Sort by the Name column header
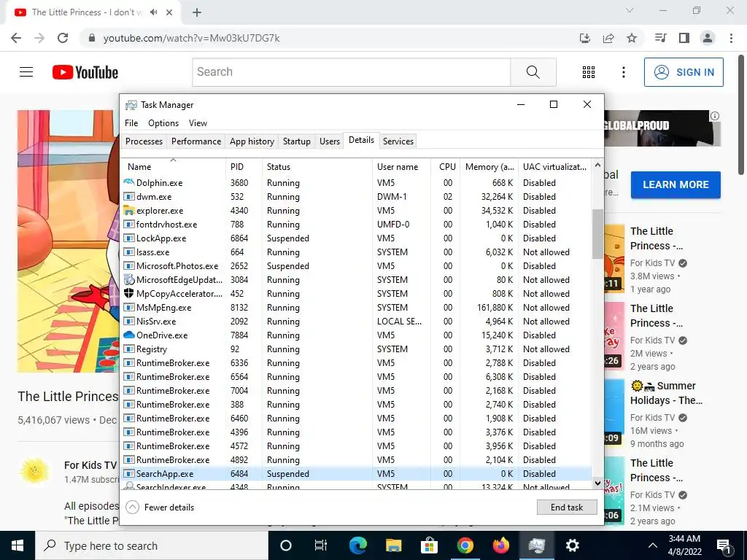This screenshot has width=747, height=560. [x=173, y=167]
